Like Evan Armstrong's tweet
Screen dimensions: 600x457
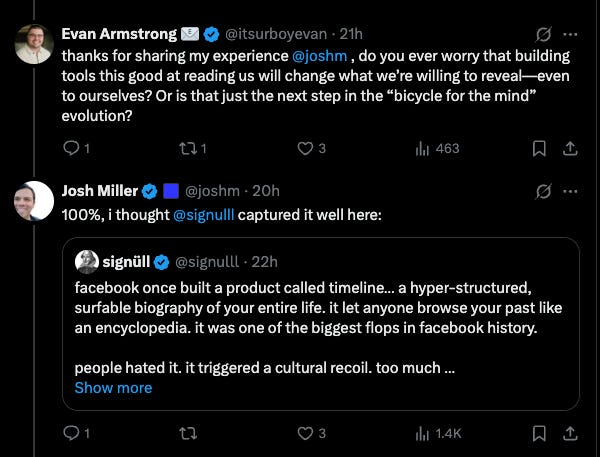click(x=305, y=148)
